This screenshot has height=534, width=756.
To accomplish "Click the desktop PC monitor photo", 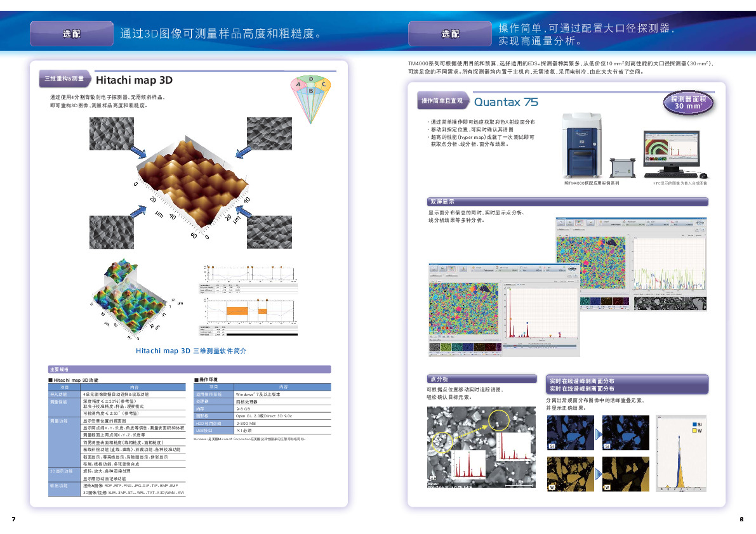I will coord(672,151).
